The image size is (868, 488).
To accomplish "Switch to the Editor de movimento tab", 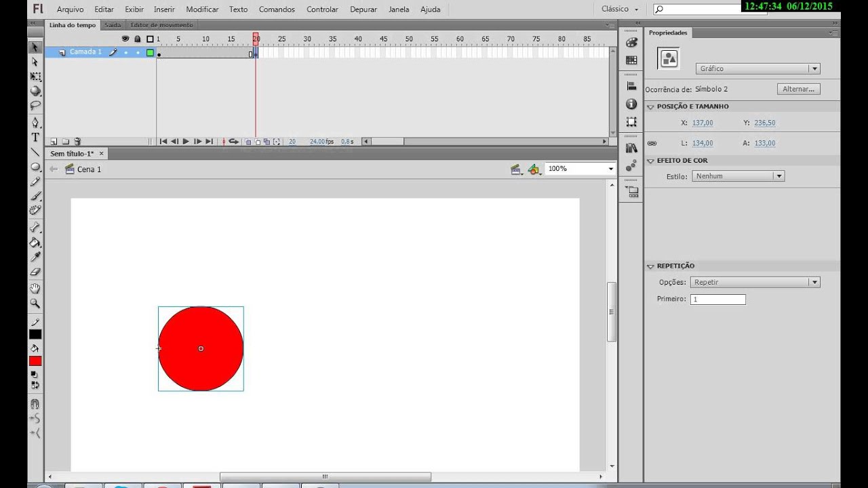I will click(x=161, y=25).
